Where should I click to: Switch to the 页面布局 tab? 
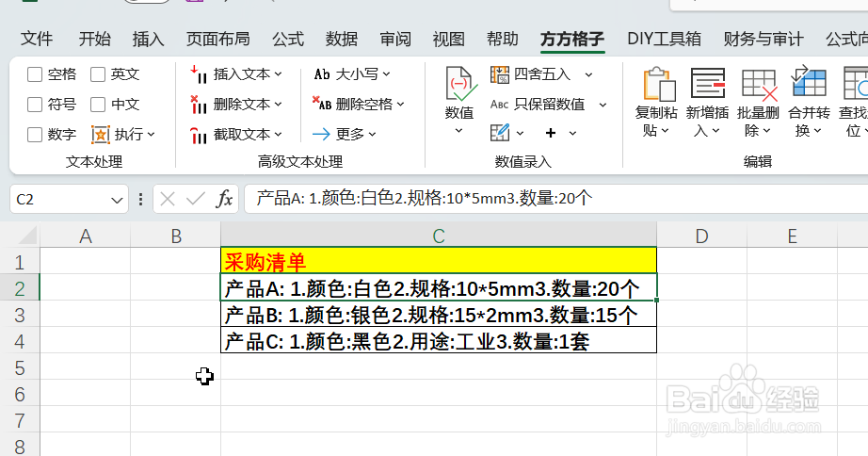pyautogui.click(x=218, y=39)
